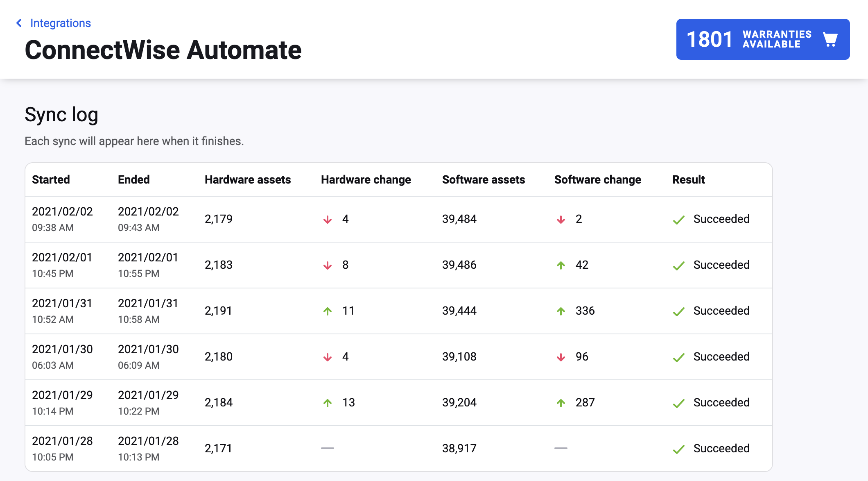The width and height of the screenshot is (868, 481).
Task: Click the back chevron beside Integrations
Action: coord(19,23)
